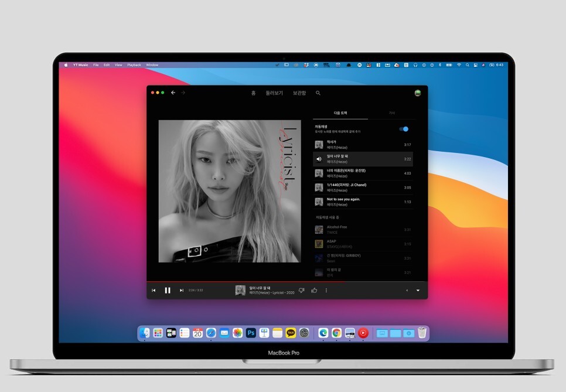Open the View menu
This screenshot has height=392, width=566.
pos(118,65)
